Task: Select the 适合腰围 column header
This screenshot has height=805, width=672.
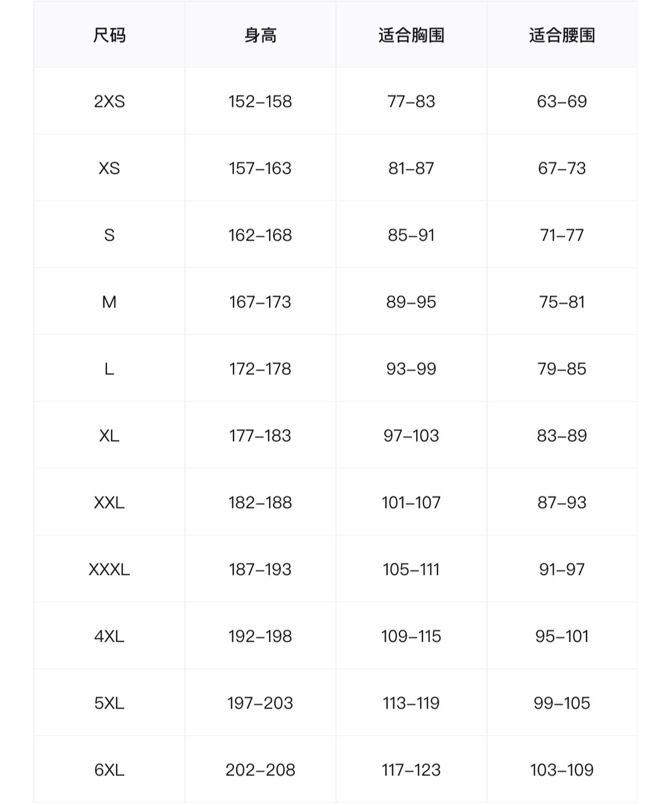Action: [562, 36]
